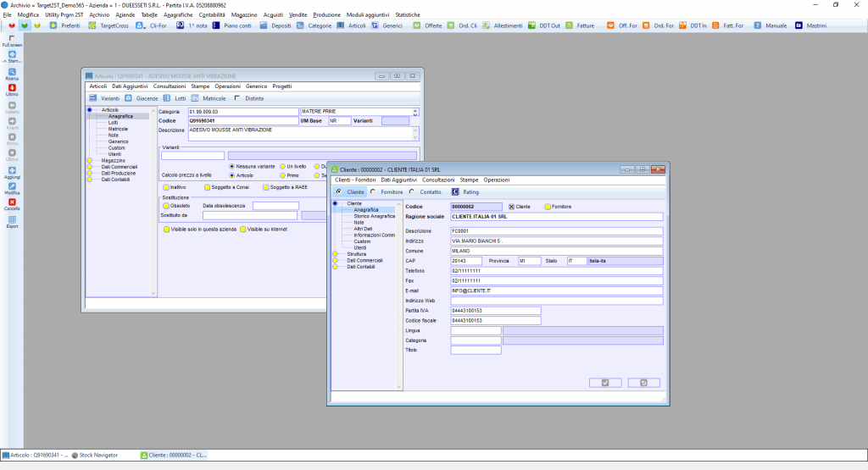Image resolution: width=868 pixels, height=470 pixels.
Task: Open the Cli-For toolbar item
Action: [151, 25]
